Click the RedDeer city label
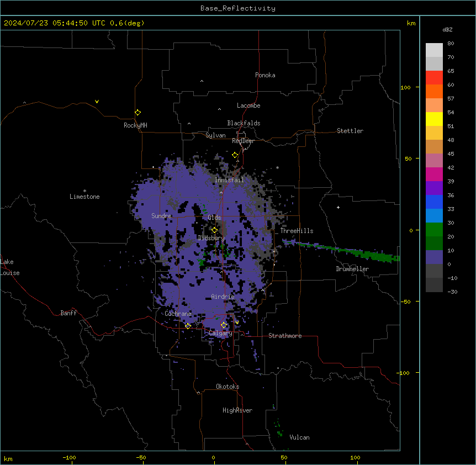 243,141
